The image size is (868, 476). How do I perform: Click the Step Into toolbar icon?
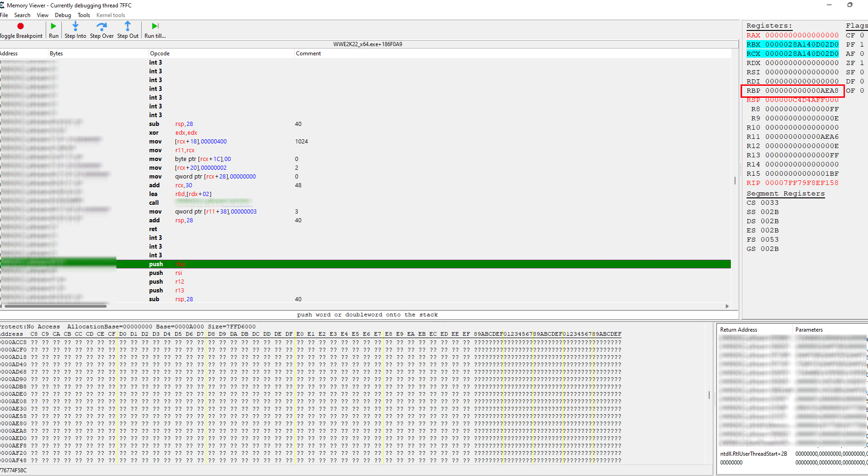tap(75, 26)
